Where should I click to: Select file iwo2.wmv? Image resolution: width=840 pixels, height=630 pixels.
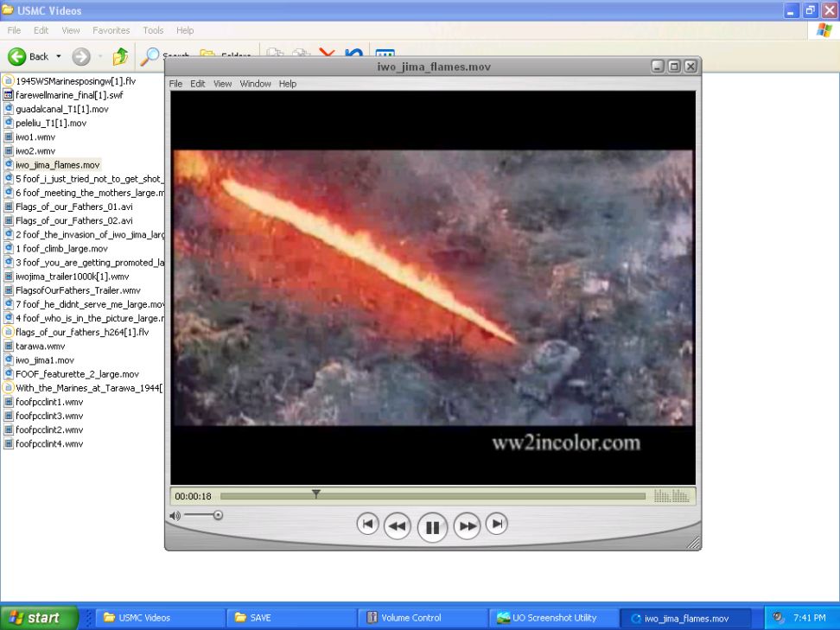pos(35,151)
